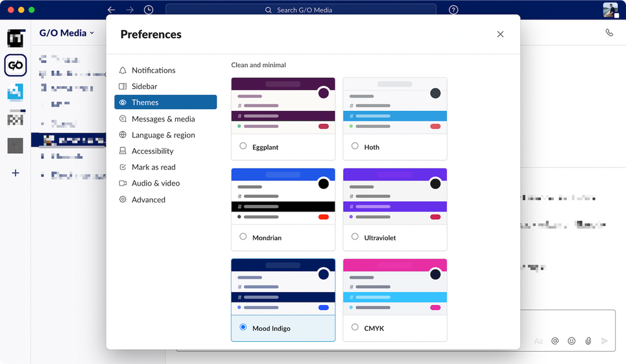
Task: Insert an emoji in message box
Action: (572, 341)
